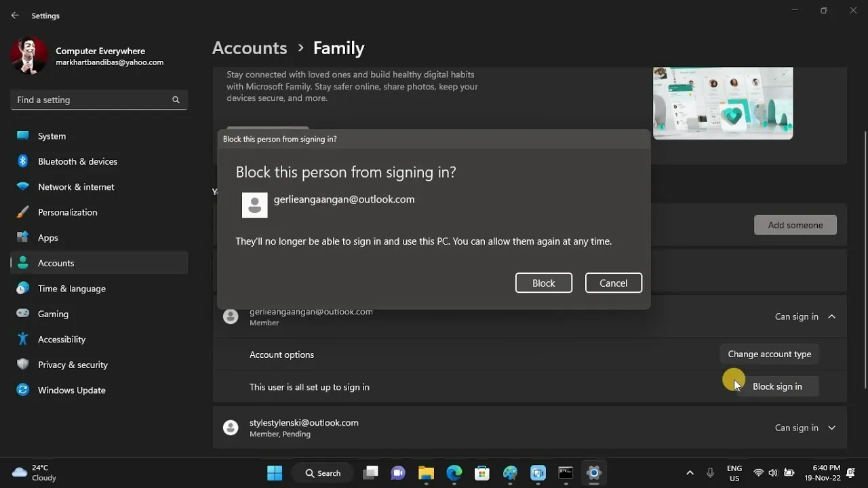Click the Microsoft Family promo image
Viewport: 868px width, 488px height.
click(x=723, y=103)
